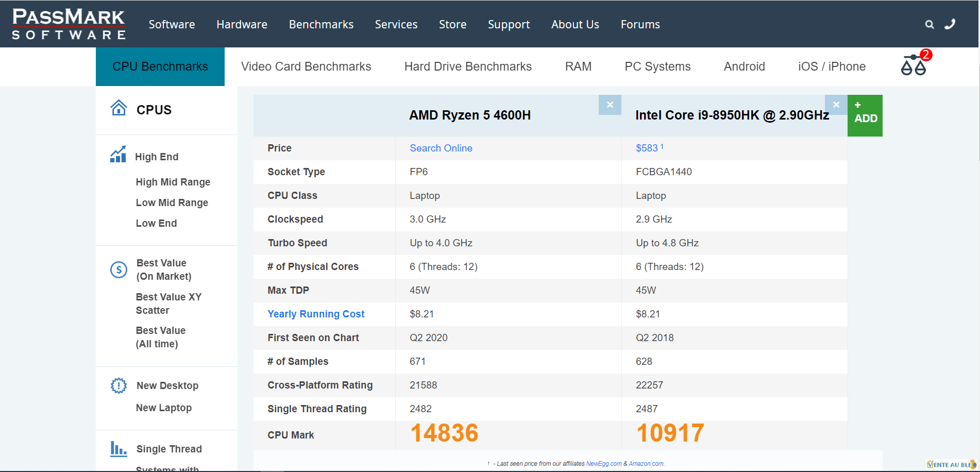Viewport: 980px width, 472px height.
Task: Open the Hardware menu
Action: (242, 24)
